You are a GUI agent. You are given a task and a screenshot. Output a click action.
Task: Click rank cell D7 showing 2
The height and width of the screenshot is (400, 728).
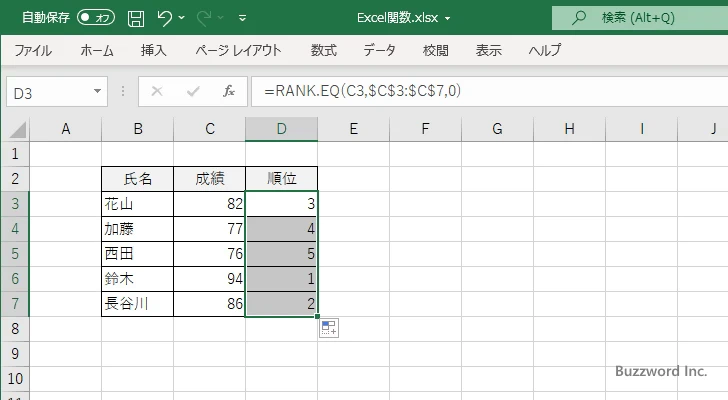(x=281, y=304)
